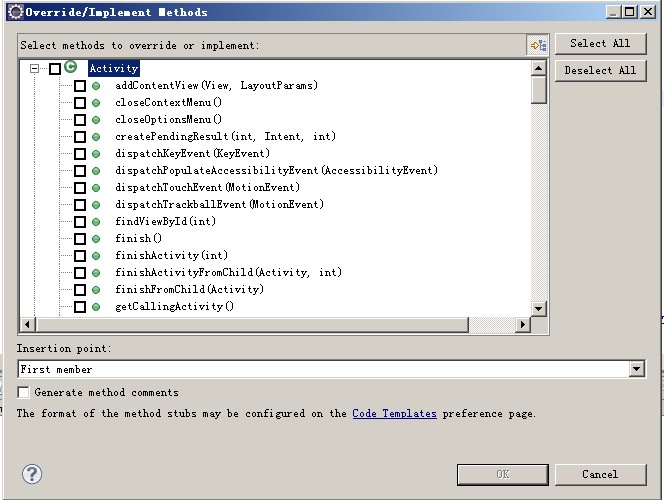Screen dimensions: 664x500
Task: Open the Code Templates link
Action: click(x=394, y=414)
